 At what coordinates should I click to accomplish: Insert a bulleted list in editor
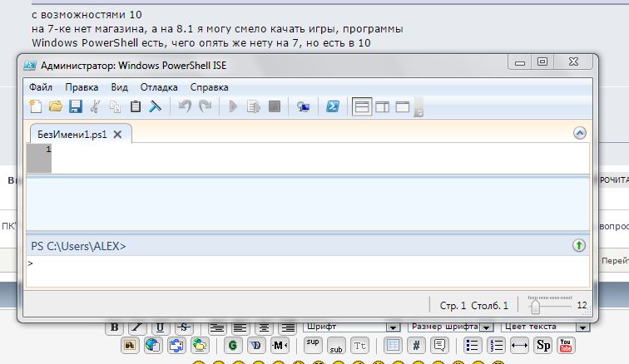[x=473, y=345]
